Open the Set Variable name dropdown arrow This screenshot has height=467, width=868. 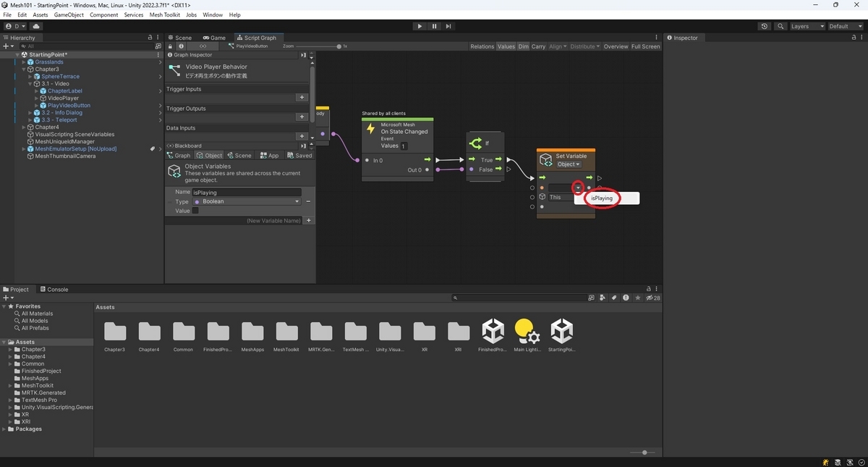578,188
